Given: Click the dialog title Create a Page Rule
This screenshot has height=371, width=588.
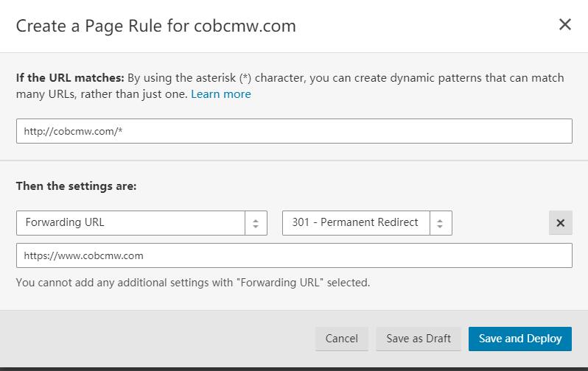Looking at the screenshot, I should (x=102, y=26).
